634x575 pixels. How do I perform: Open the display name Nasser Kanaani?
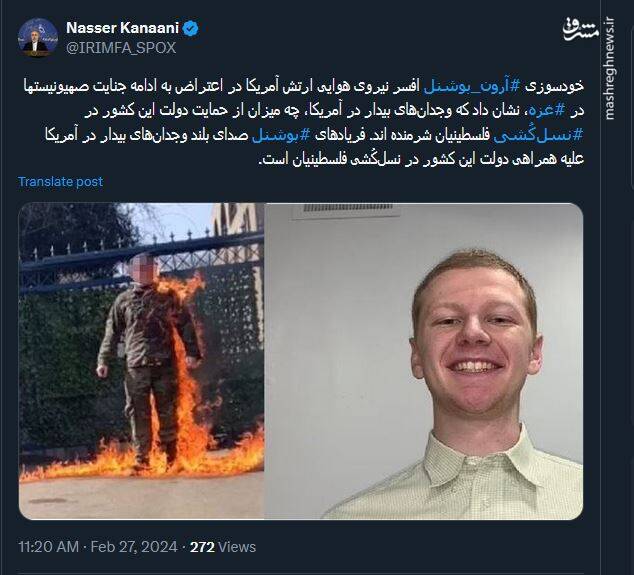(x=122, y=28)
